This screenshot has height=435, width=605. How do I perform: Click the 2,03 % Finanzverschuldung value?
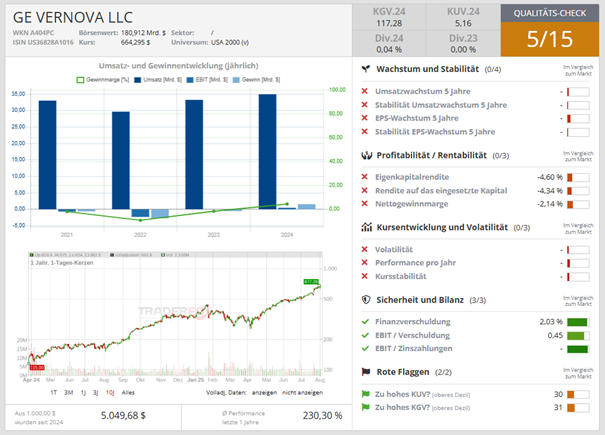[x=551, y=322]
